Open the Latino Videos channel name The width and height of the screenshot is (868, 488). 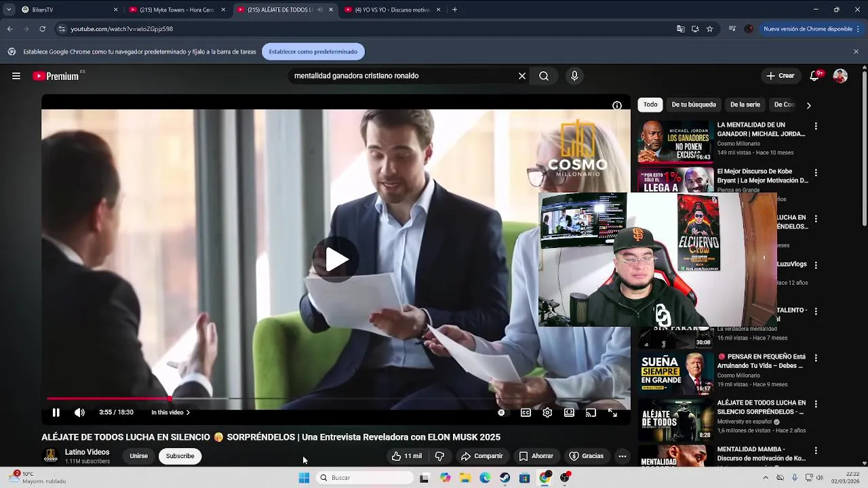tap(87, 452)
